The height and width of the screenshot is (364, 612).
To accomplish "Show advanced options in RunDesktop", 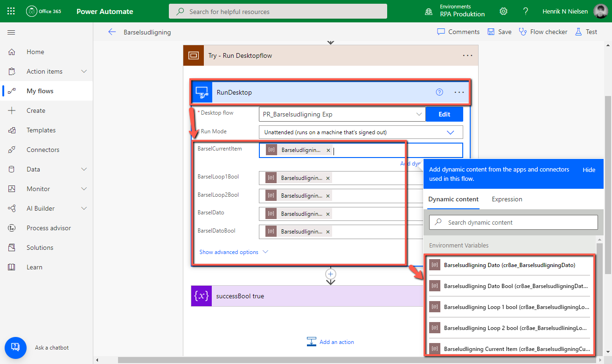I will click(234, 252).
